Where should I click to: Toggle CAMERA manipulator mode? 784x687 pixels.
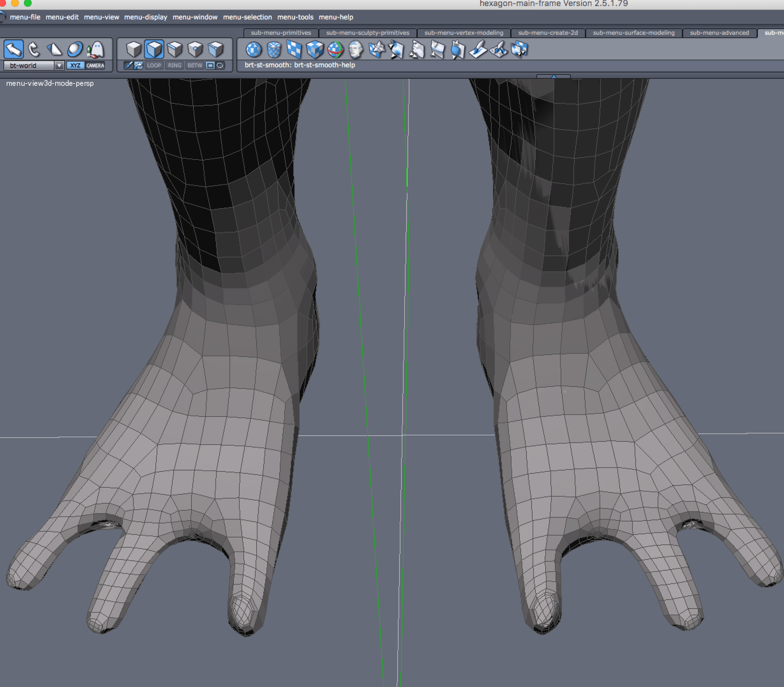(95, 66)
